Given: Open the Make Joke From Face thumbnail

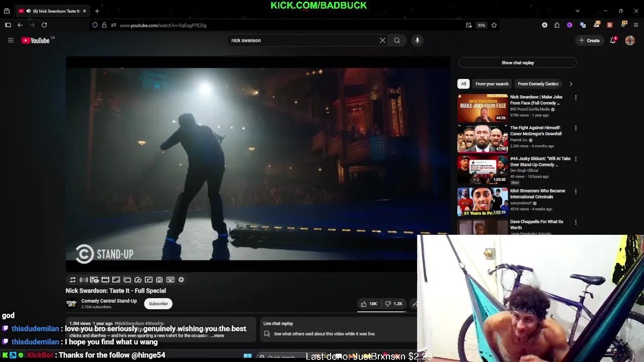Looking at the screenshot, I should (x=482, y=108).
